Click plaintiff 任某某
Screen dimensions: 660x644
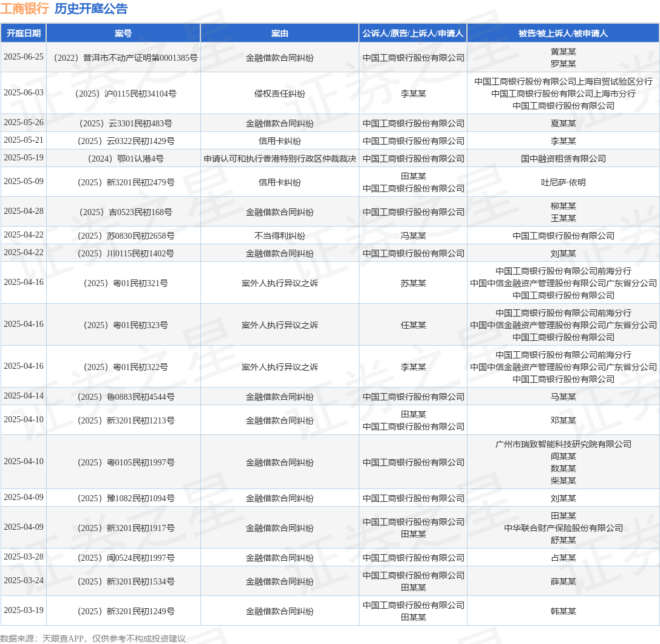point(413,325)
